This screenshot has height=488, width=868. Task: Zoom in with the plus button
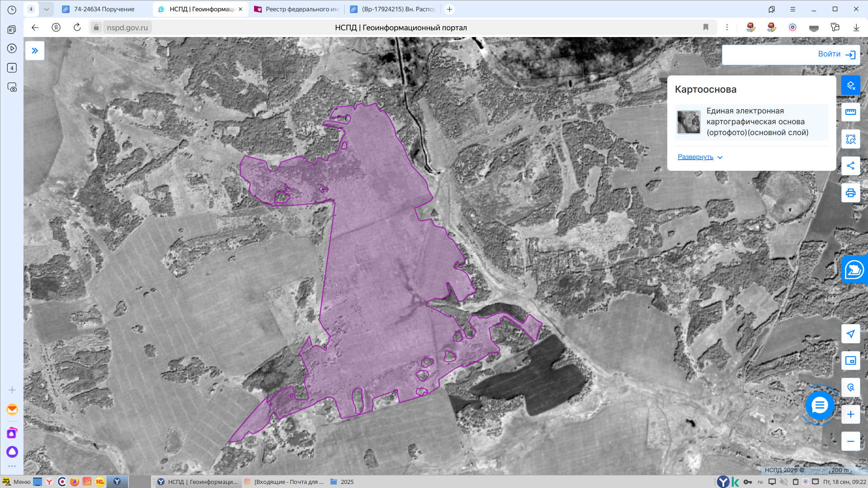850,414
